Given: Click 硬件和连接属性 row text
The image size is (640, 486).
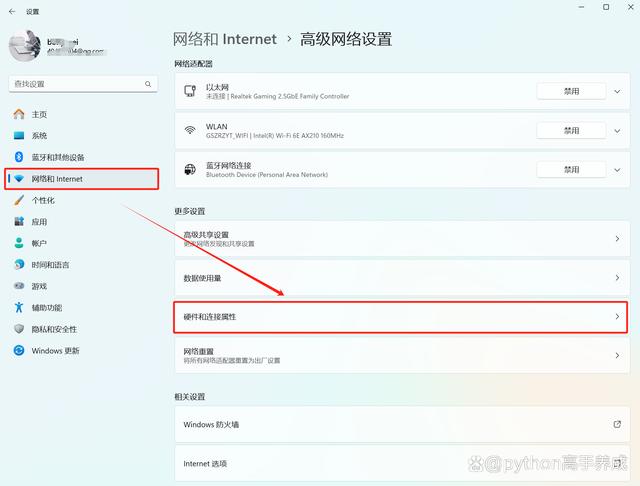Looking at the screenshot, I should coord(210,317).
